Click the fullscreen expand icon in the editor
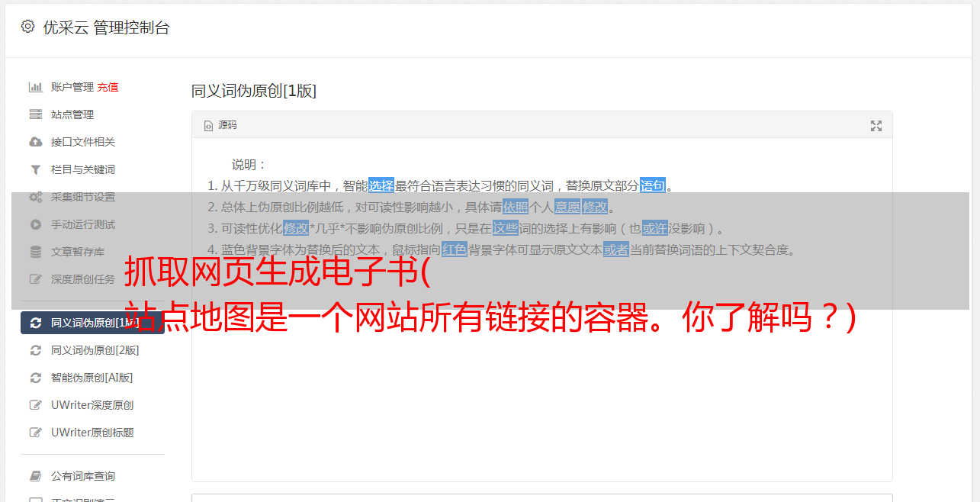The image size is (980, 502). pos(876,126)
